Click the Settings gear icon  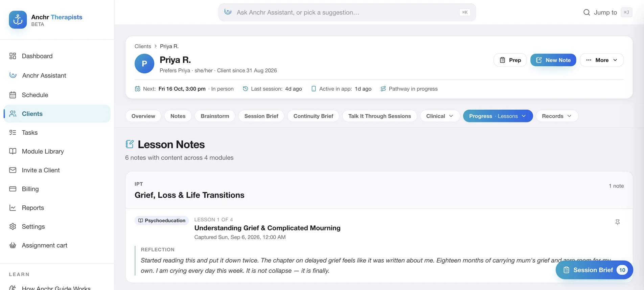click(13, 226)
